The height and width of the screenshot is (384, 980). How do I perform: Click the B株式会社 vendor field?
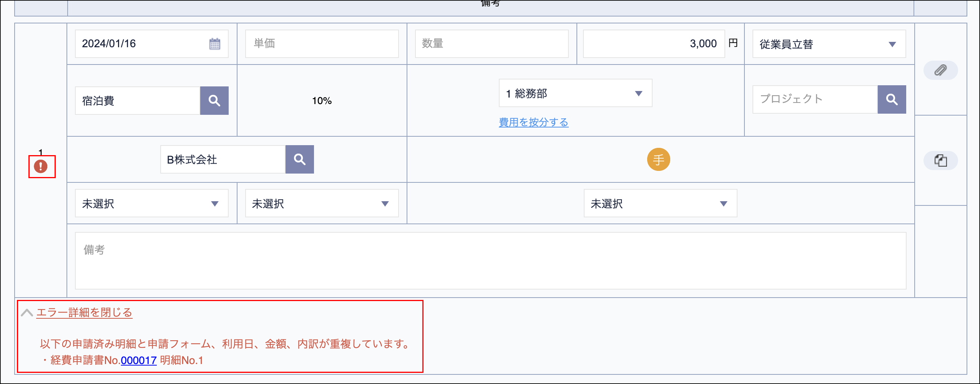pos(223,159)
